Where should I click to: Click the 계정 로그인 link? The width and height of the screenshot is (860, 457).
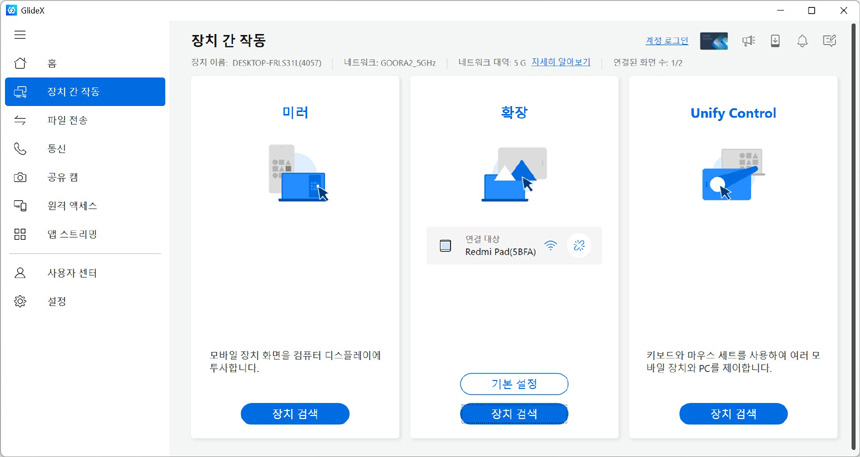pos(667,41)
